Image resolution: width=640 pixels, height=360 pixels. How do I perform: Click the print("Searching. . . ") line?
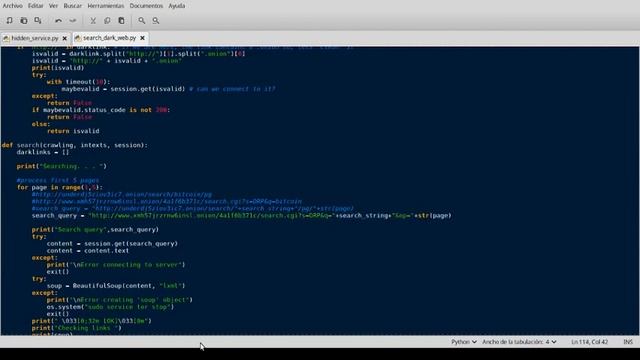62,167
